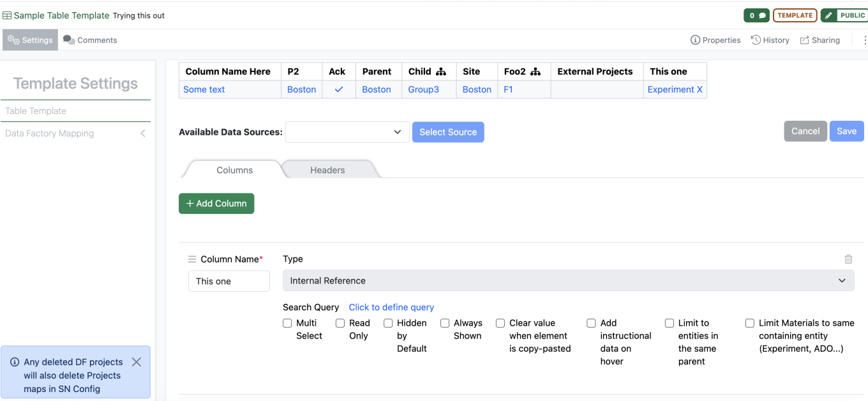Click the comment count badge icon
868x401 pixels.
(x=756, y=15)
